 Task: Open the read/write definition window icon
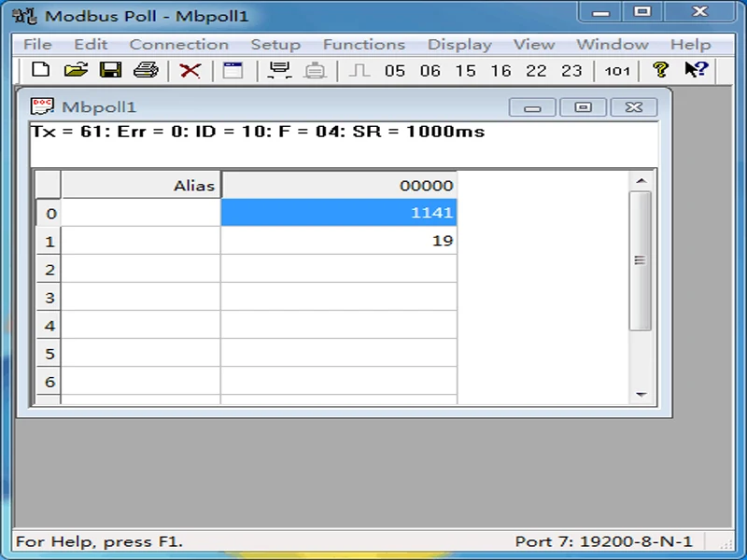(x=233, y=71)
